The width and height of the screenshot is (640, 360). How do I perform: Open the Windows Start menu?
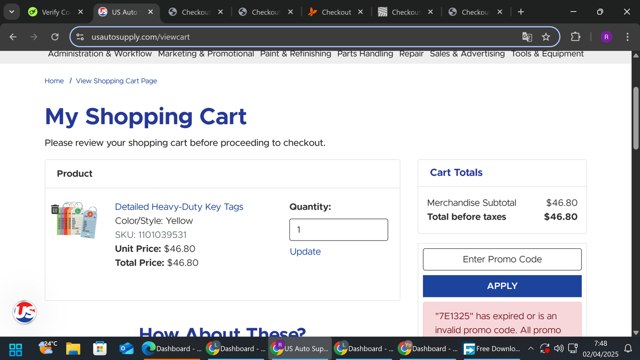16,349
